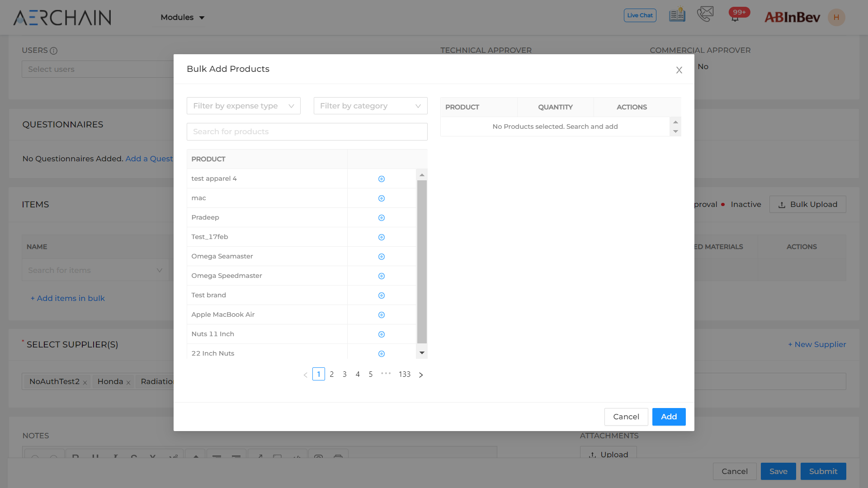Add Test brand using plus icon
Image resolution: width=868 pixels, height=488 pixels.
(382, 296)
